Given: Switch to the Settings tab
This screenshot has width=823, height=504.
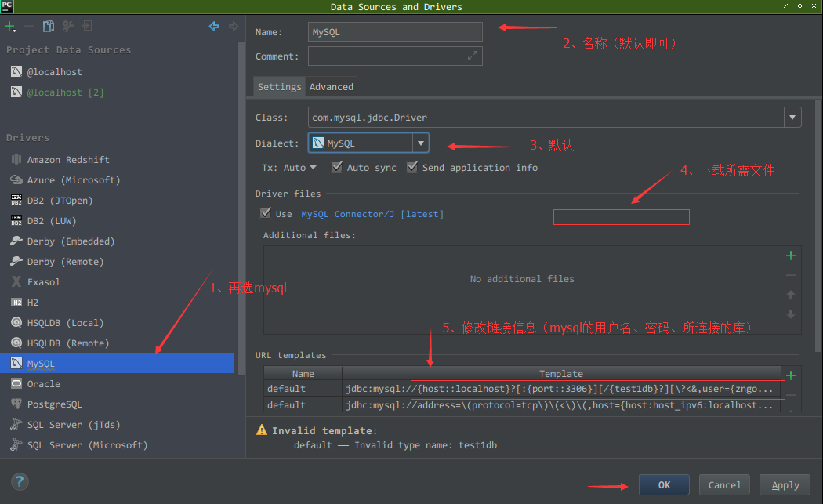Looking at the screenshot, I should click(x=279, y=87).
